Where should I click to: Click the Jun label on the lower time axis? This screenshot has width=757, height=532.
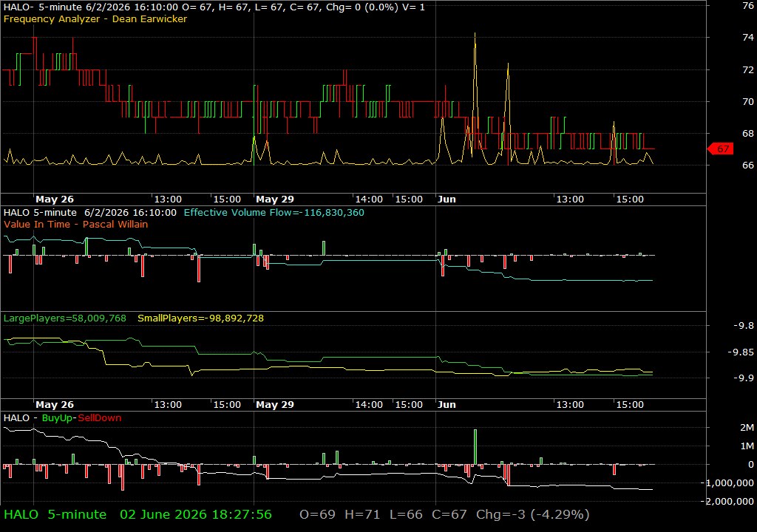click(447, 405)
